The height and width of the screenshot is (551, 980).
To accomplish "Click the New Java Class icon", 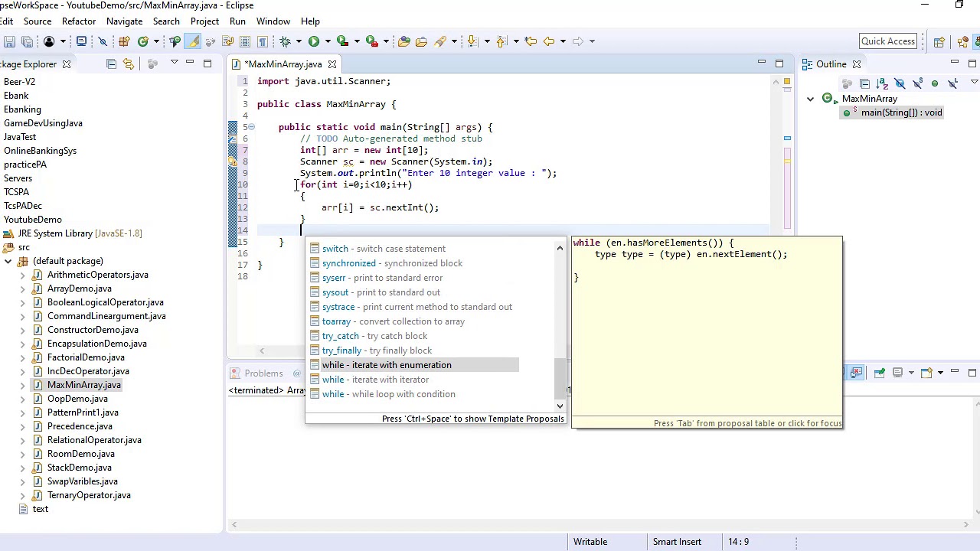I will pos(142,41).
